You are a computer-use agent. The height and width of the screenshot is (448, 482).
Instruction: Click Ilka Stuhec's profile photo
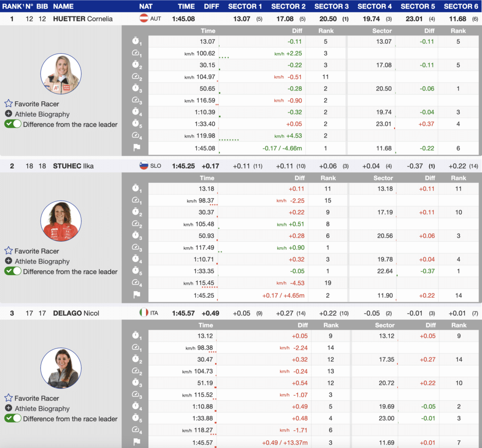click(x=61, y=221)
